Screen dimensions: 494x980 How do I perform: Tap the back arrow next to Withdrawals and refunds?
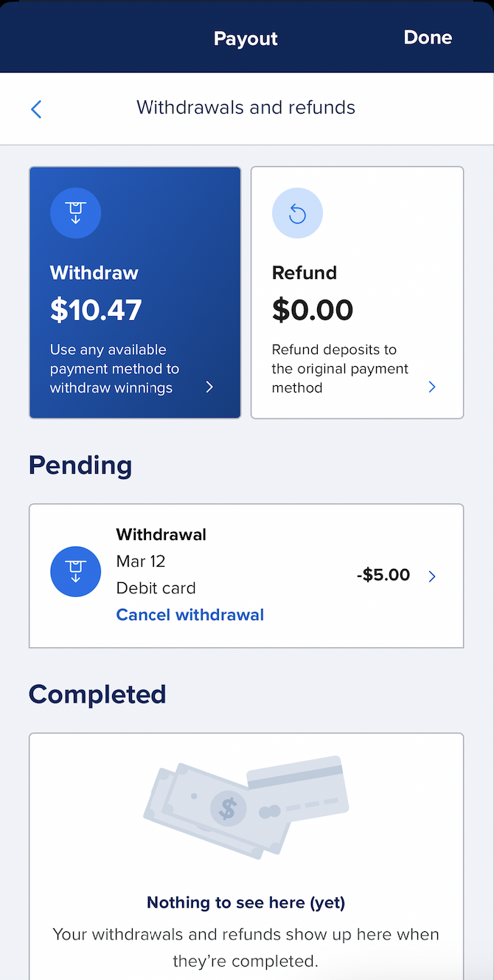[x=35, y=108]
